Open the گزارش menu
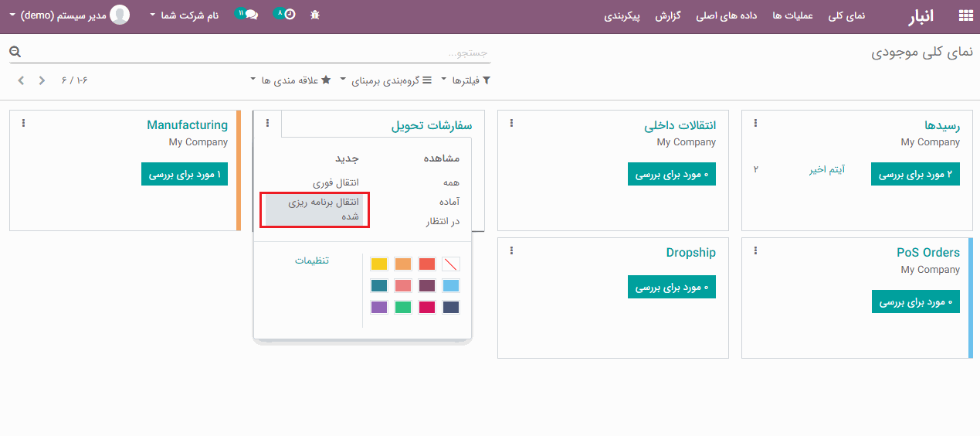This screenshot has width=980, height=436. coord(668,15)
